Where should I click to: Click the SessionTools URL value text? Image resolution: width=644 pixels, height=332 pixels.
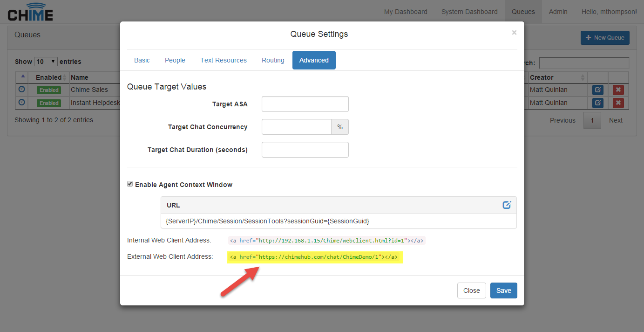268,221
